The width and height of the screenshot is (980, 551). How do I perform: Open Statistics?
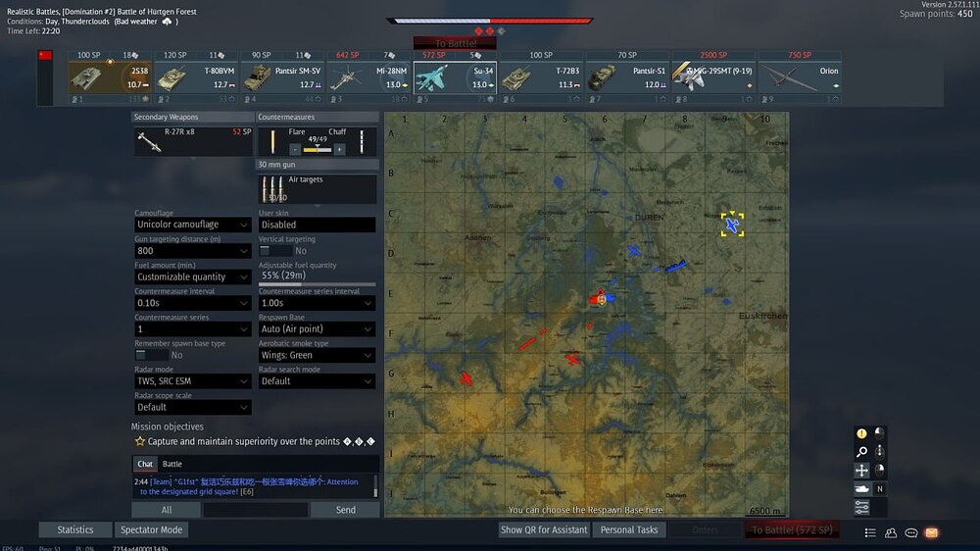75,529
